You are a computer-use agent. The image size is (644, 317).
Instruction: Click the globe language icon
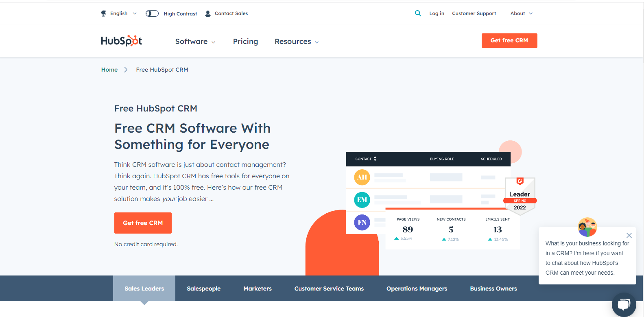click(104, 13)
